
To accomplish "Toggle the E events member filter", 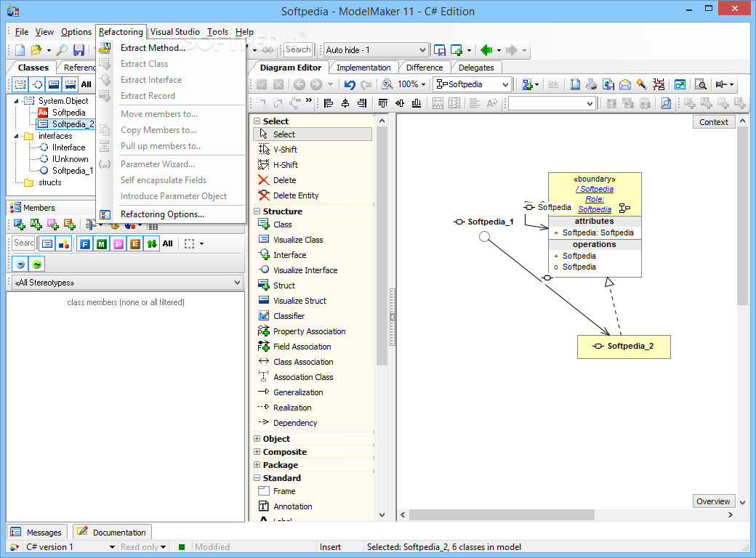I will [135, 244].
